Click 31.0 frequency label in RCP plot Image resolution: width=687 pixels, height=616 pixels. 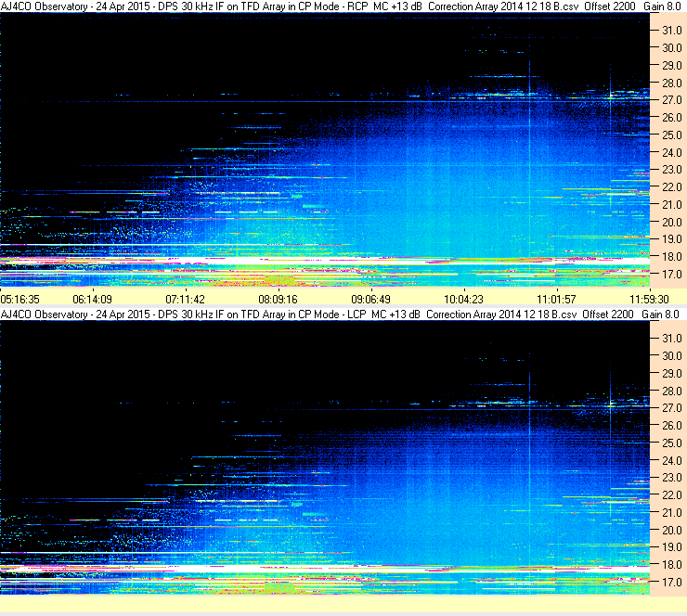672,31
